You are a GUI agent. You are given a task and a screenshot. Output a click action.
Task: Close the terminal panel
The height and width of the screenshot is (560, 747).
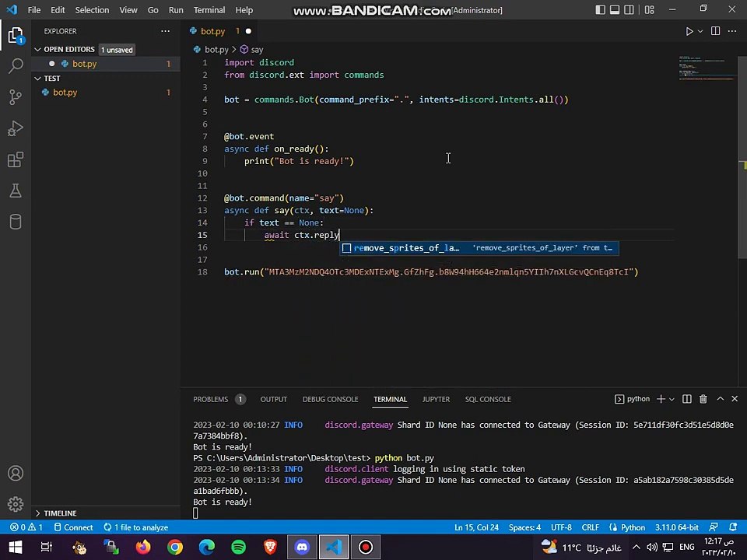(x=735, y=398)
